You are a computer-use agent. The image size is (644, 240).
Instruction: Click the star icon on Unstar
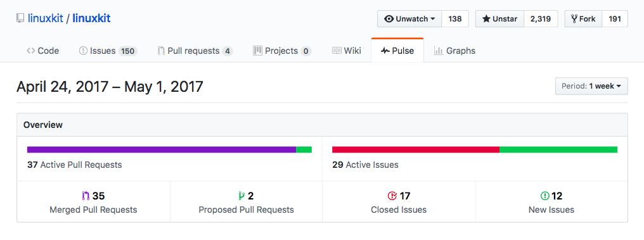coord(486,19)
